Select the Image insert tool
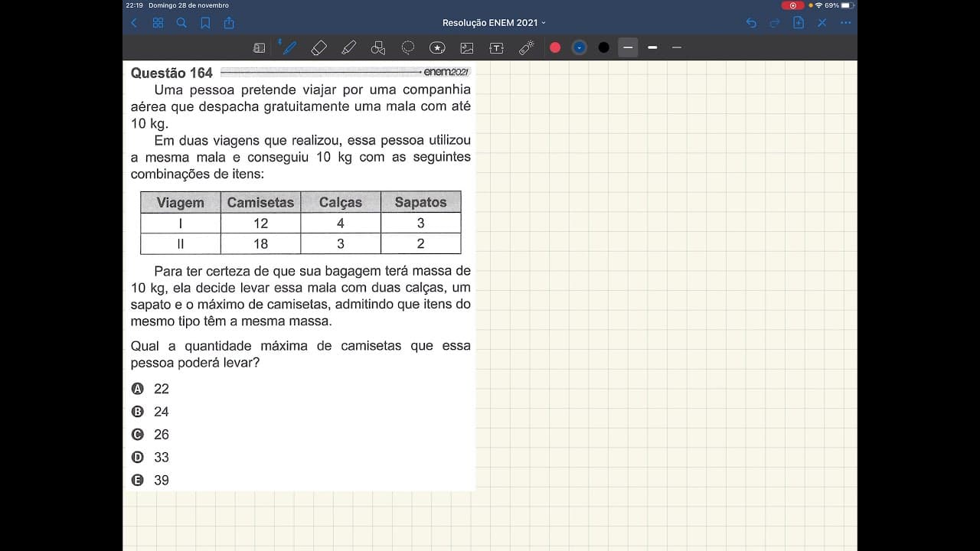The image size is (980, 551). 467,47
